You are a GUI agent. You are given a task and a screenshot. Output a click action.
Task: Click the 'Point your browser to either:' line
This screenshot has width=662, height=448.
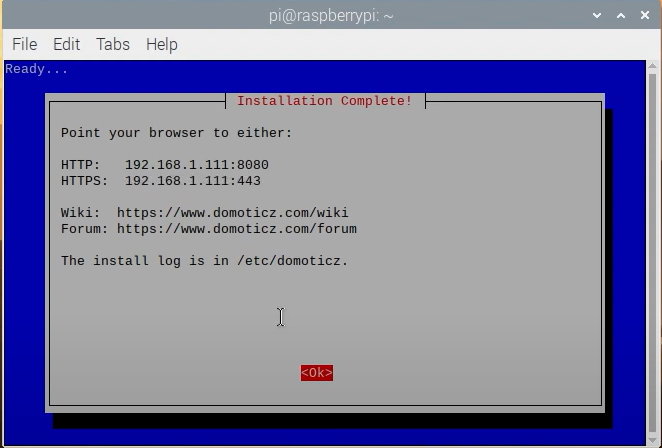pos(176,133)
